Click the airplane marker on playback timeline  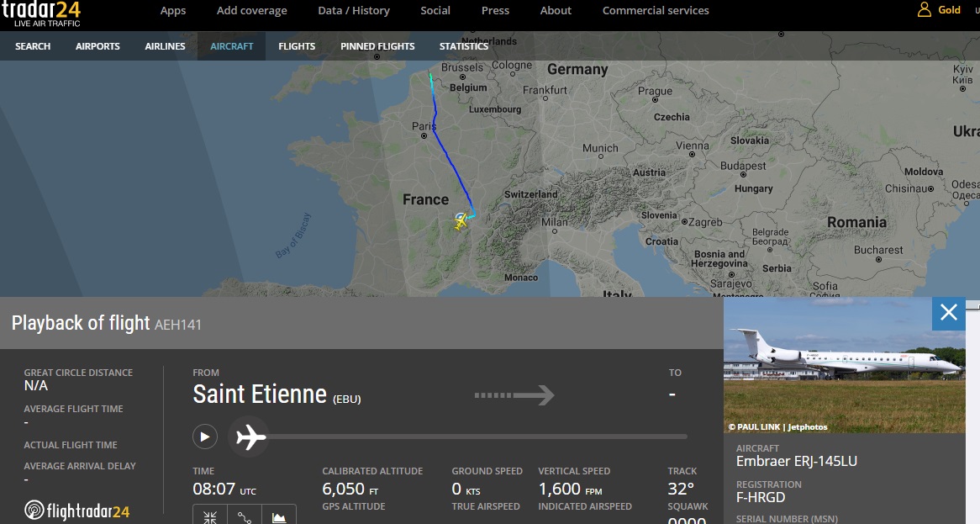pyautogui.click(x=250, y=437)
